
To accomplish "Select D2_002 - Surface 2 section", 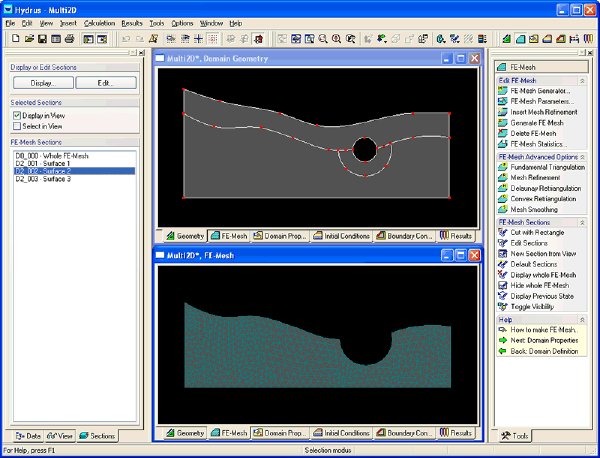I will pyautogui.click(x=75, y=171).
